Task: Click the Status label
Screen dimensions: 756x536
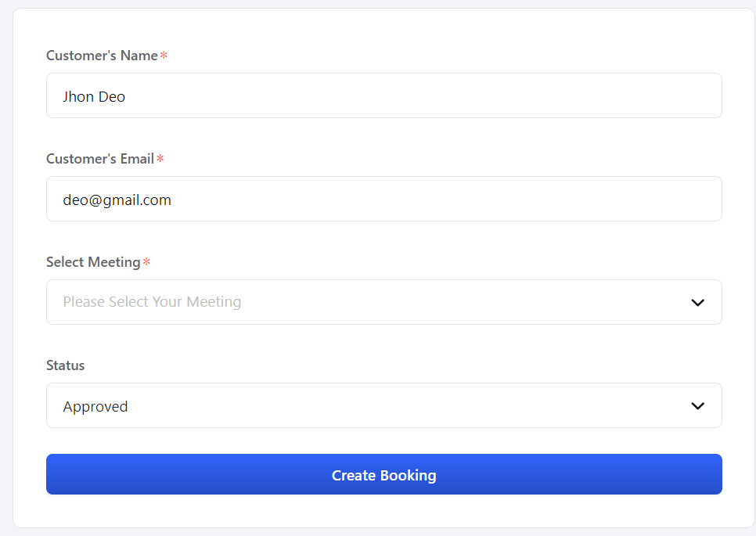Action: coord(65,365)
